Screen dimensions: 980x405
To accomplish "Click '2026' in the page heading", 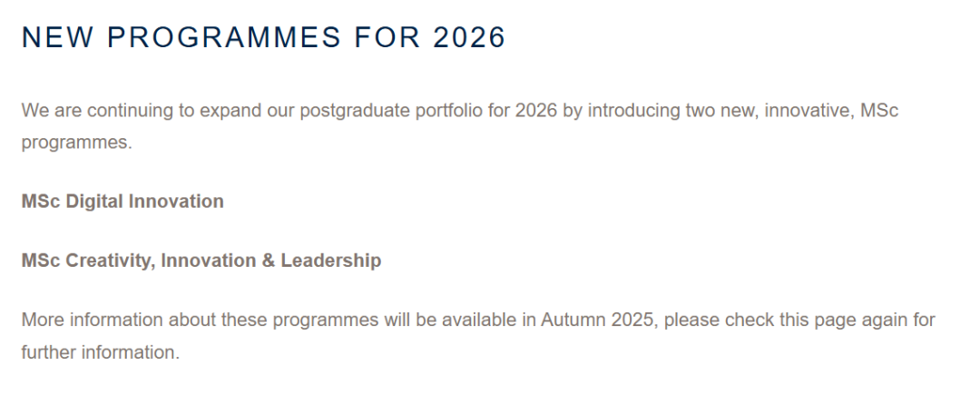I will pos(469,38).
